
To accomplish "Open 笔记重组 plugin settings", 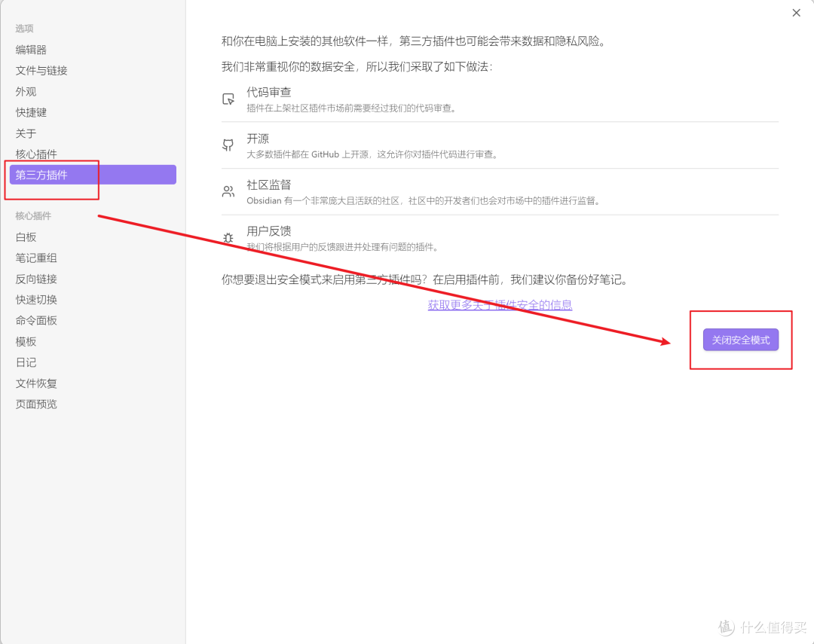I will 36,258.
